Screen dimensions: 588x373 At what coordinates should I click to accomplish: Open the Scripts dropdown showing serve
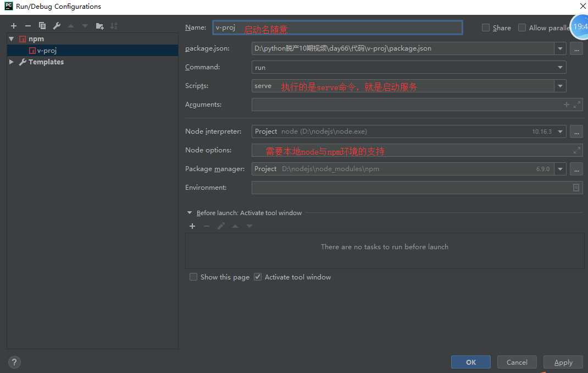[x=561, y=86]
